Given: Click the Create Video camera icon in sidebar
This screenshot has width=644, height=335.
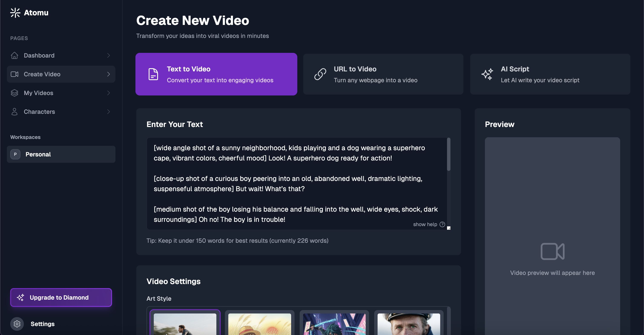Looking at the screenshot, I should tap(14, 74).
